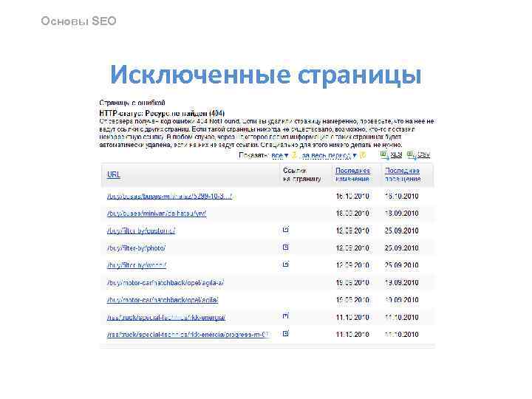Click the 'Ссылки на страницу' column header
Viewport: 532px width, 399px height.
click(x=301, y=174)
